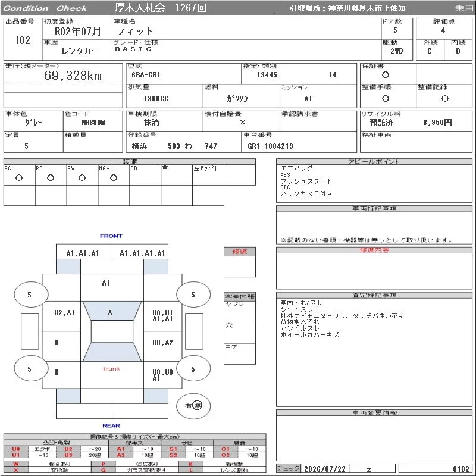Click model code 6BA-GR1
This screenshot has height=476, width=476.
click(x=146, y=75)
